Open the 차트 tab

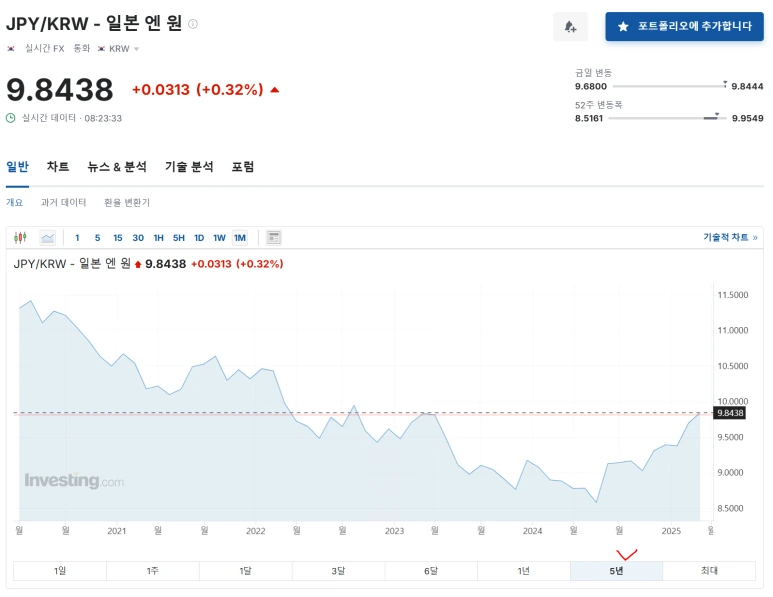point(58,167)
